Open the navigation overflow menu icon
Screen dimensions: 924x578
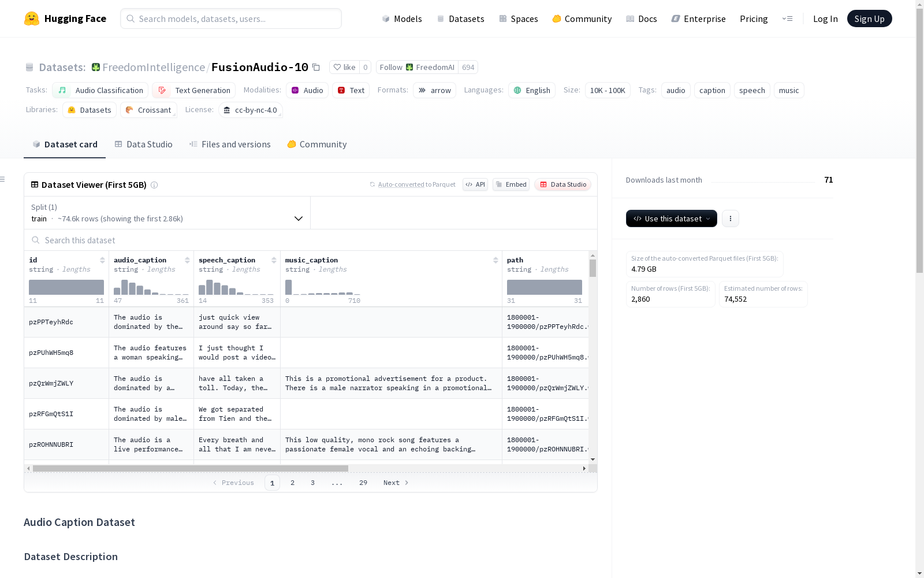pos(787,18)
